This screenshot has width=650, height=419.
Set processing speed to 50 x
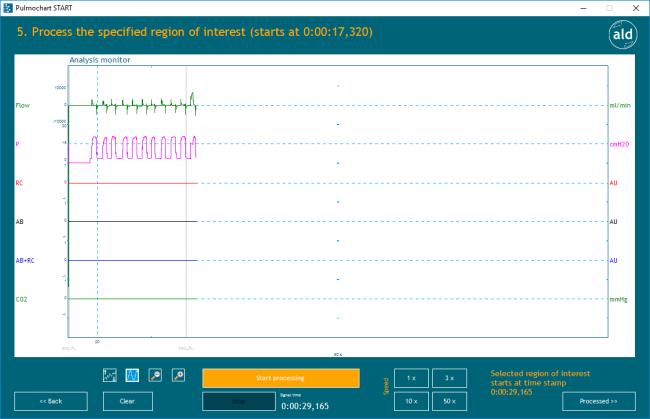449,401
